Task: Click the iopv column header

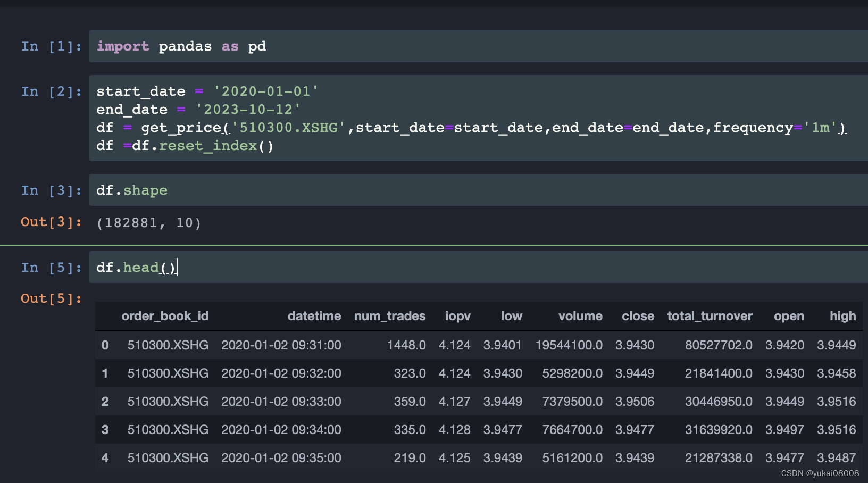Action: [458, 316]
